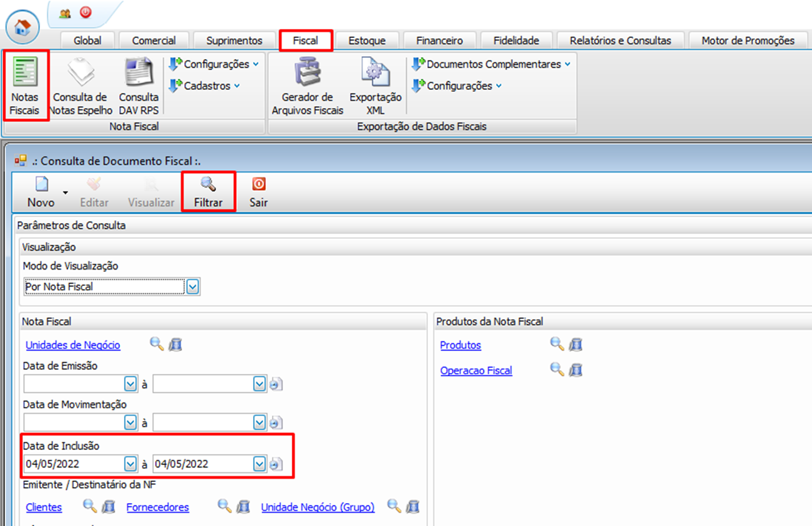Click the users icon in the top bar
The image size is (812, 526).
coord(65,13)
